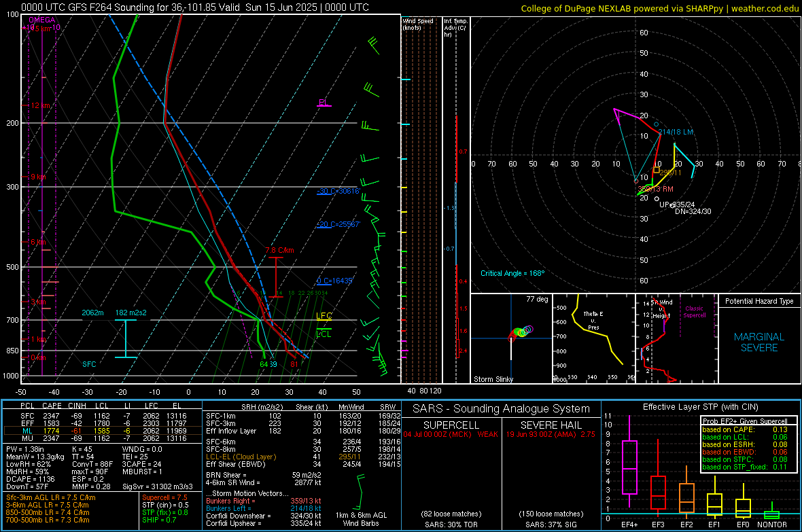Click the 'Critical Angle = 168°' text

[x=512, y=273]
